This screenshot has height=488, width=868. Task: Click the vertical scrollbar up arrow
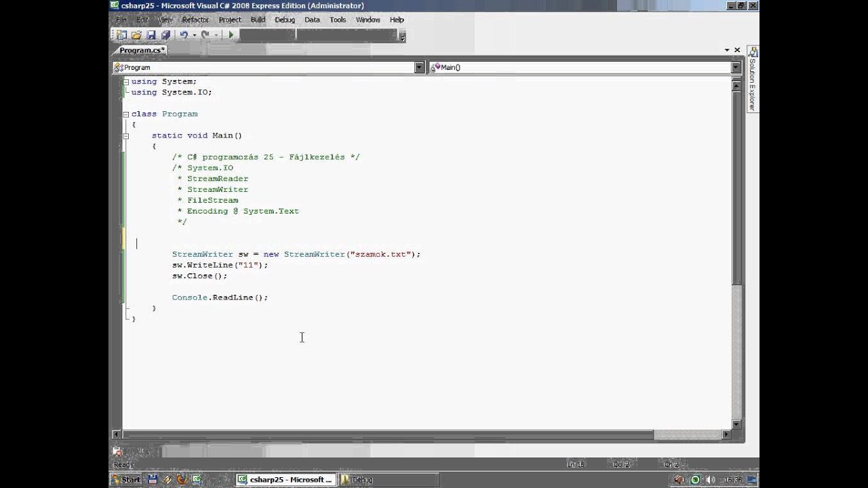737,85
